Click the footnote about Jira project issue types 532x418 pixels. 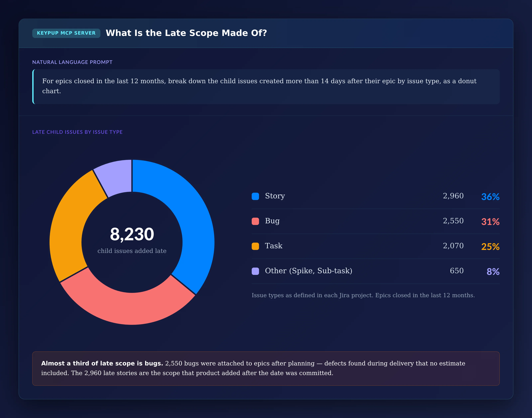(363, 295)
